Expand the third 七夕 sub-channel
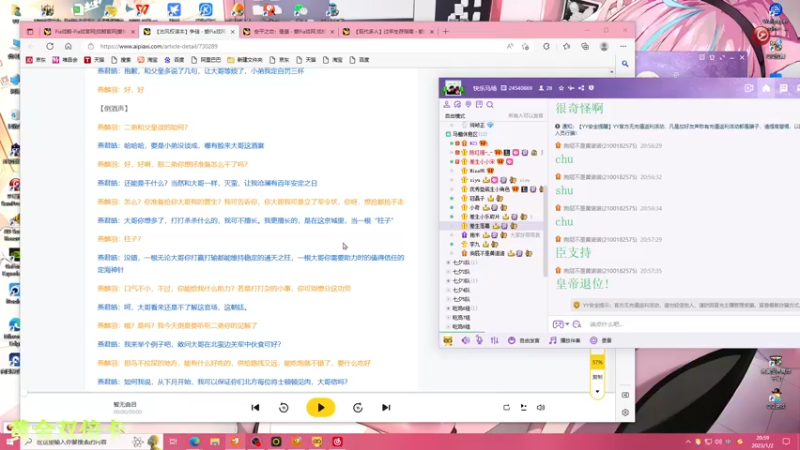The width and height of the screenshot is (800, 450). point(448,281)
